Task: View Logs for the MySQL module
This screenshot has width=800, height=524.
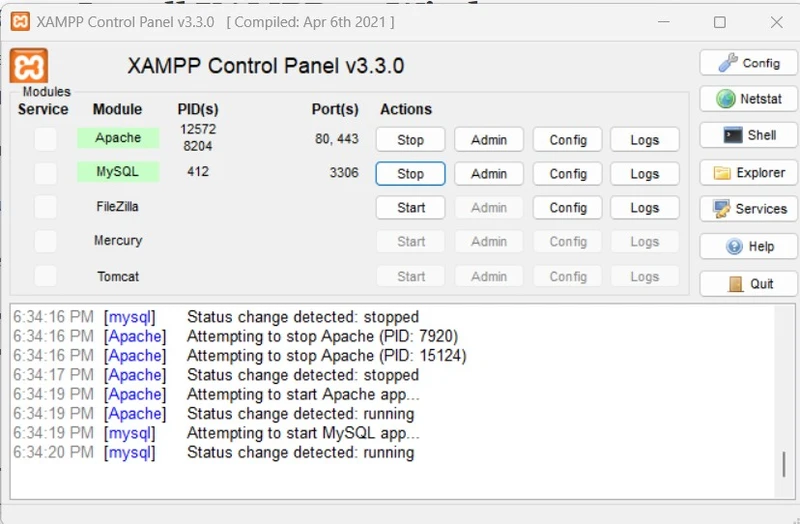Action: click(x=644, y=174)
